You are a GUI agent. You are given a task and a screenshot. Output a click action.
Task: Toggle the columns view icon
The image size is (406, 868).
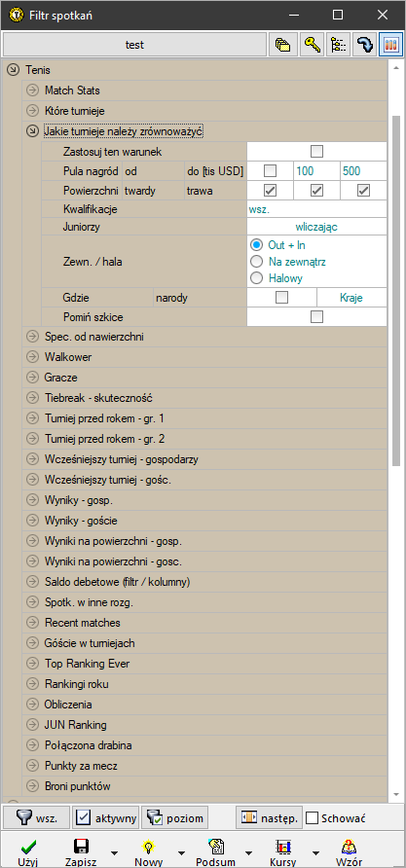[391, 45]
